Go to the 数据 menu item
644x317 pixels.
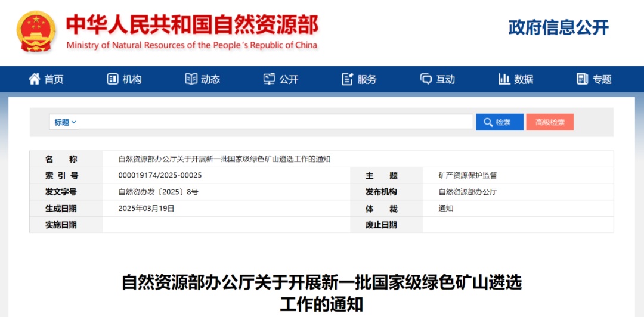pos(524,79)
